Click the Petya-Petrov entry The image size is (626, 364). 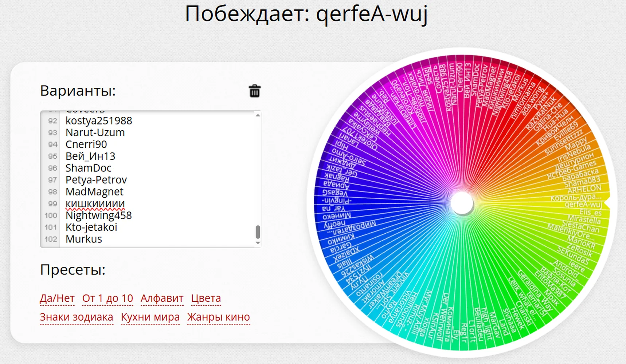[x=96, y=180]
